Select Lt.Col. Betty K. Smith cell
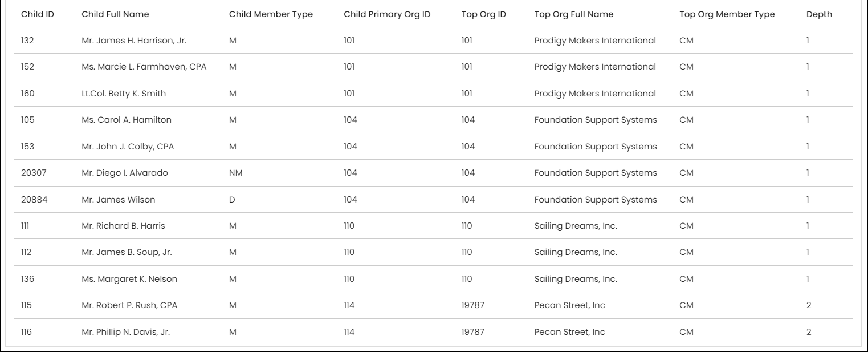The image size is (868, 352). coord(124,94)
